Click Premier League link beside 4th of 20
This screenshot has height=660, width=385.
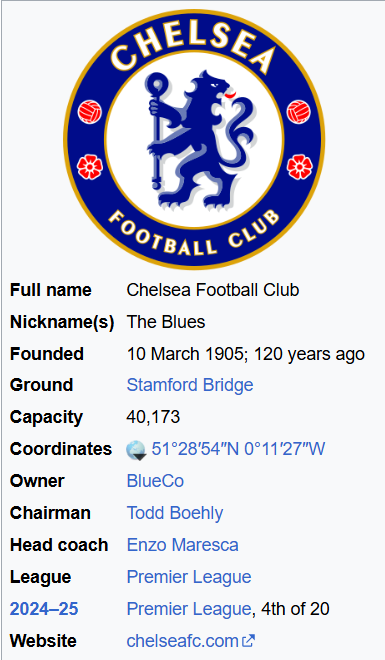click(x=189, y=609)
